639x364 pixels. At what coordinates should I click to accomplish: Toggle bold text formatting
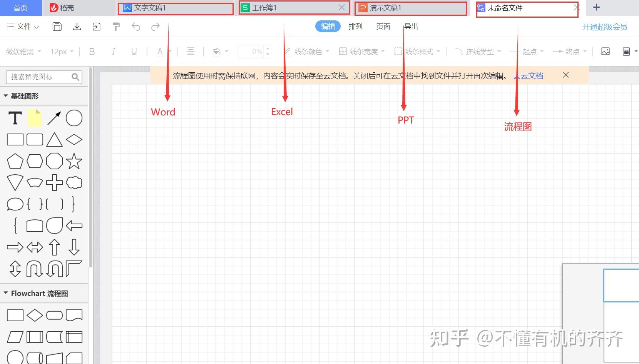click(92, 52)
